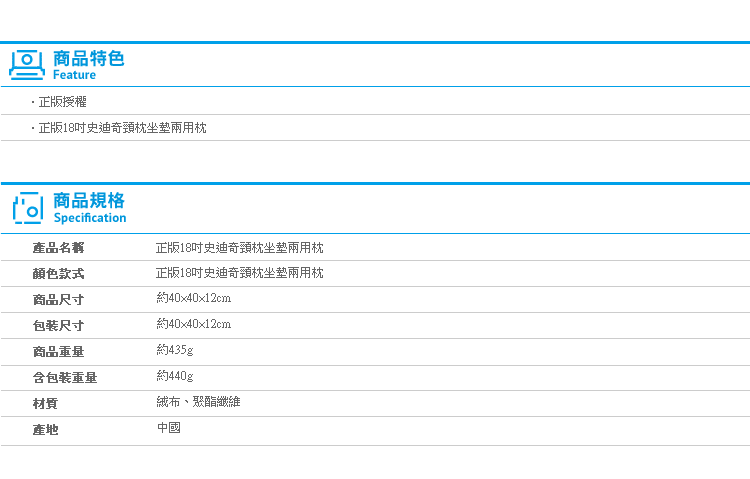Click the 約440g packaged weight value

pyautogui.click(x=175, y=376)
